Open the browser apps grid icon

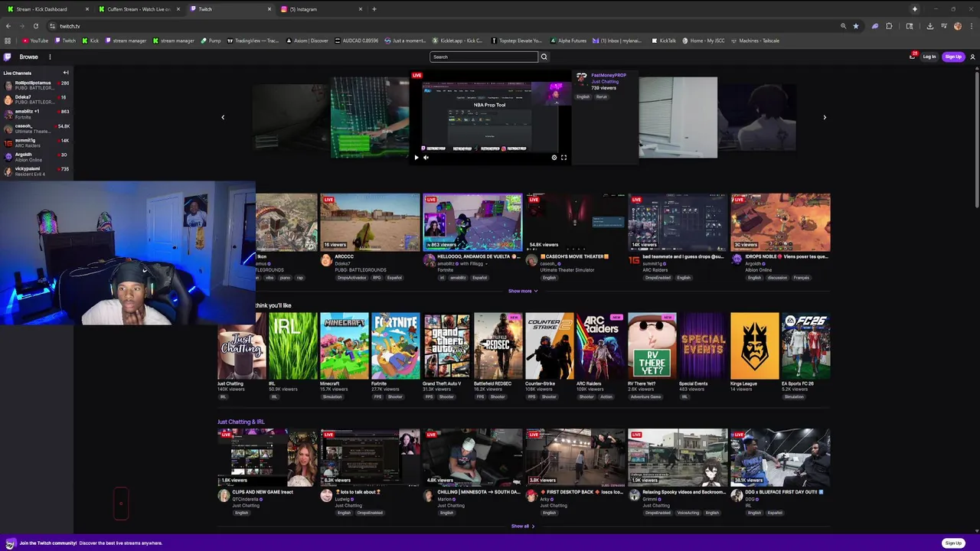[x=8, y=41]
